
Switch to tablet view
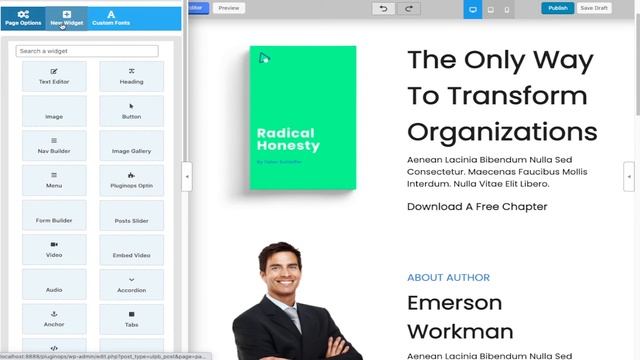[x=491, y=9]
